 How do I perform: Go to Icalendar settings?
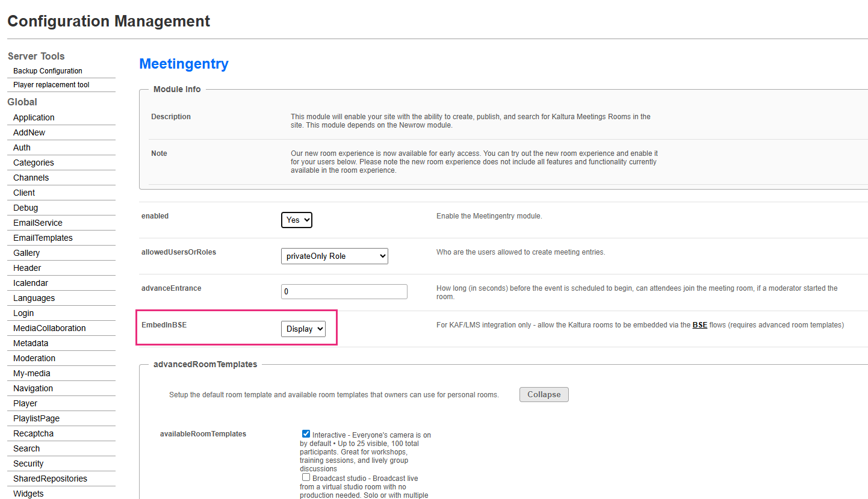point(31,283)
